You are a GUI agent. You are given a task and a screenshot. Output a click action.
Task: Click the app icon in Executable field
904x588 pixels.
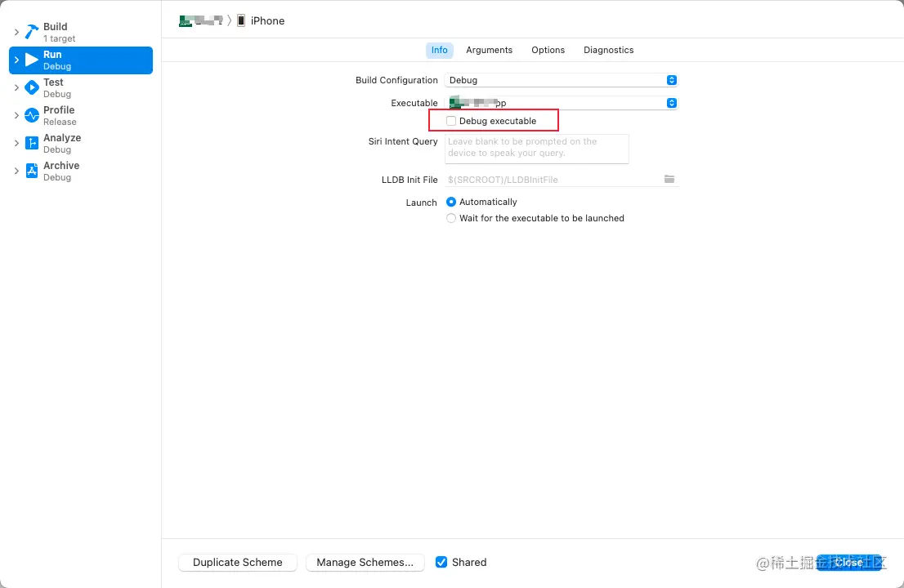pyautogui.click(x=455, y=103)
